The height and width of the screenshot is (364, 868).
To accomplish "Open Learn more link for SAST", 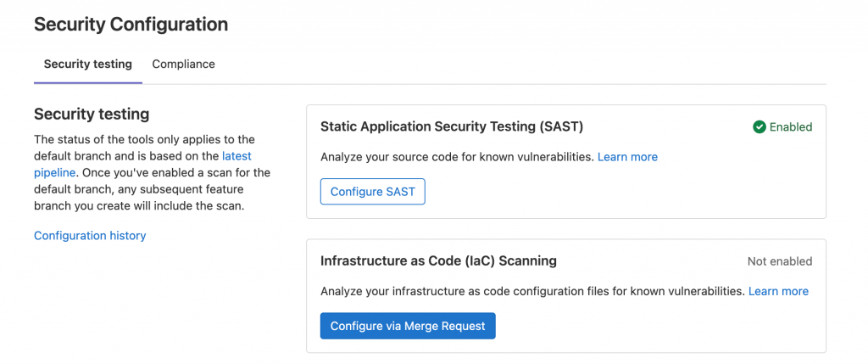I will tap(627, 157).
